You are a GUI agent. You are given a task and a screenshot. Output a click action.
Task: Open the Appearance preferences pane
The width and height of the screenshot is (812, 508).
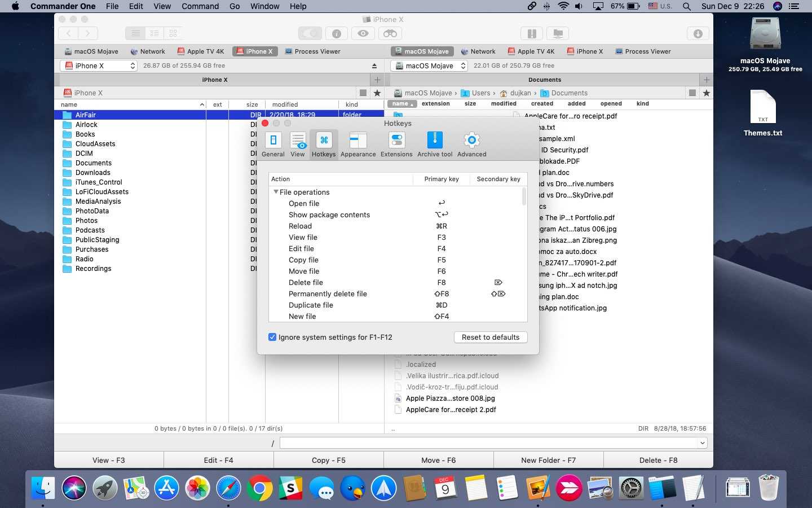point(358,144)
